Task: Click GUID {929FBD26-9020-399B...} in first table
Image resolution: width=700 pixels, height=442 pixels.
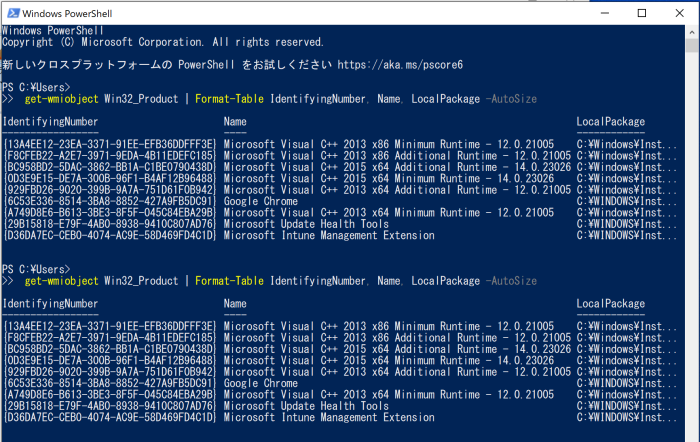Action: coord(109,190)
